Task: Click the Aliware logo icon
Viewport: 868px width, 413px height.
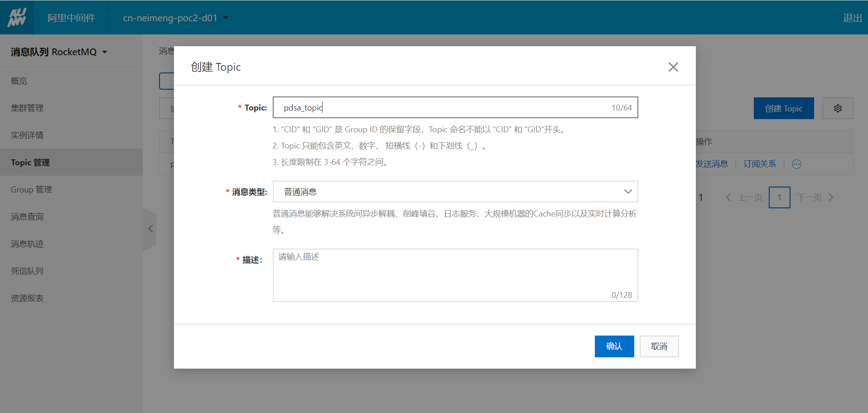Action: (x=17, y=17)
